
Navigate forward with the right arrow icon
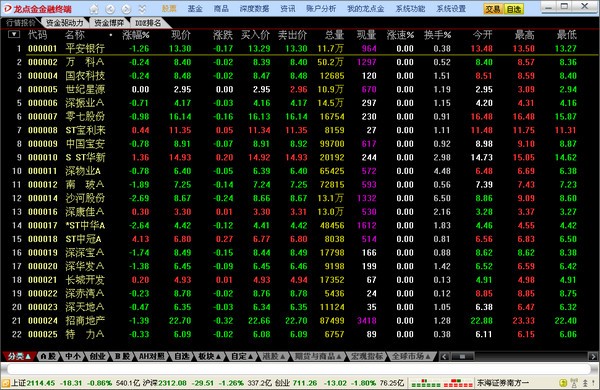[x=126, y=8]
